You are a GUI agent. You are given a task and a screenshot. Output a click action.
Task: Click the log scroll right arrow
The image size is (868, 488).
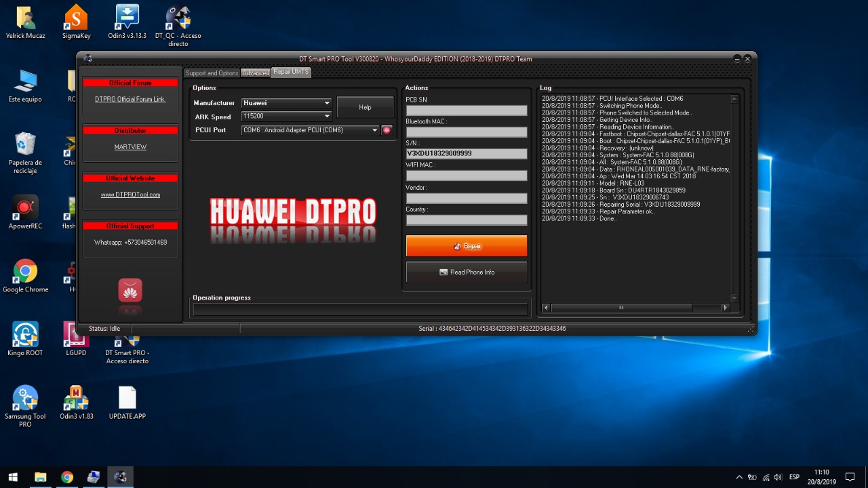[725, 308]
